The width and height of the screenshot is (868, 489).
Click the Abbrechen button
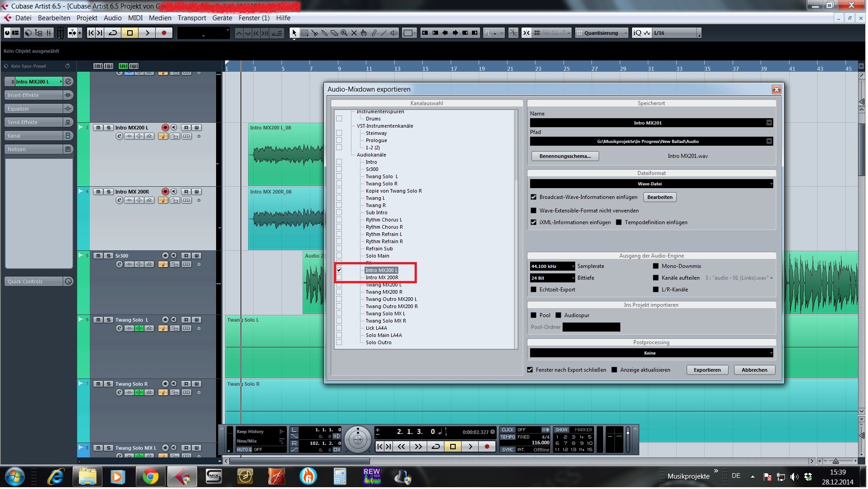click(756, 371)
